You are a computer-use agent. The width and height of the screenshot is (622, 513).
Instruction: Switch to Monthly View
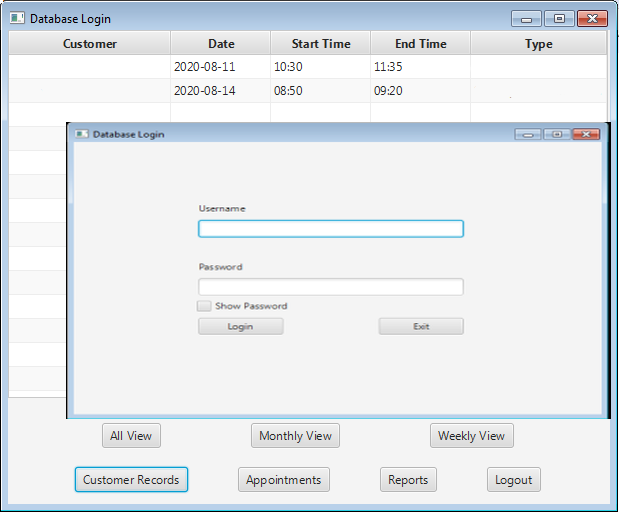[x=295, y=436]
